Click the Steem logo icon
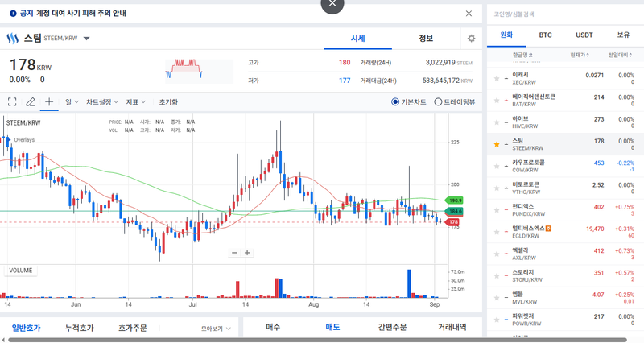644x343 pixels. coord(13,38)
